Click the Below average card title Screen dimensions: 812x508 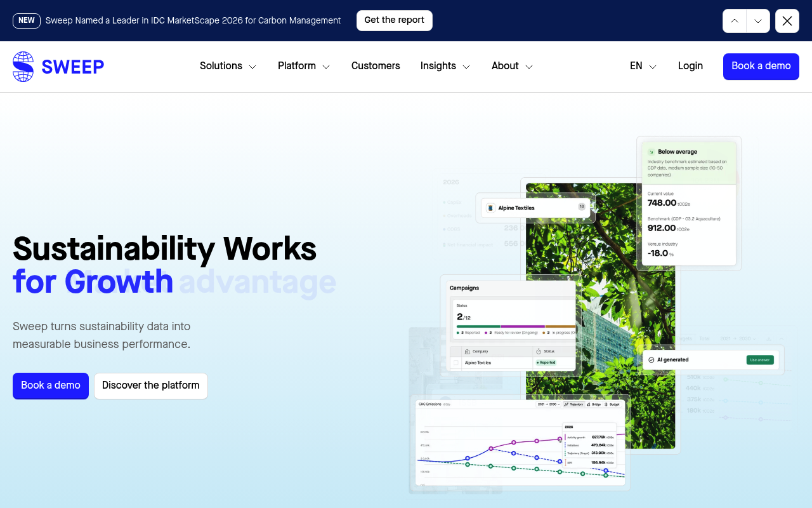[x=678, y=152]
